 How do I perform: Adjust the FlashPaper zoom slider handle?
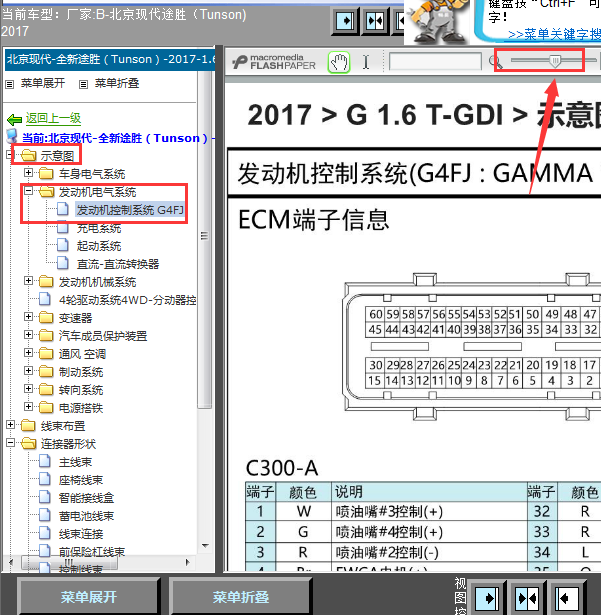click(555, 61)
